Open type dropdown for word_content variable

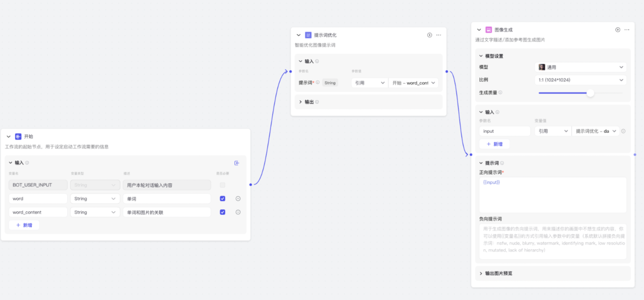pyautogui.click(x=95, y=212)
